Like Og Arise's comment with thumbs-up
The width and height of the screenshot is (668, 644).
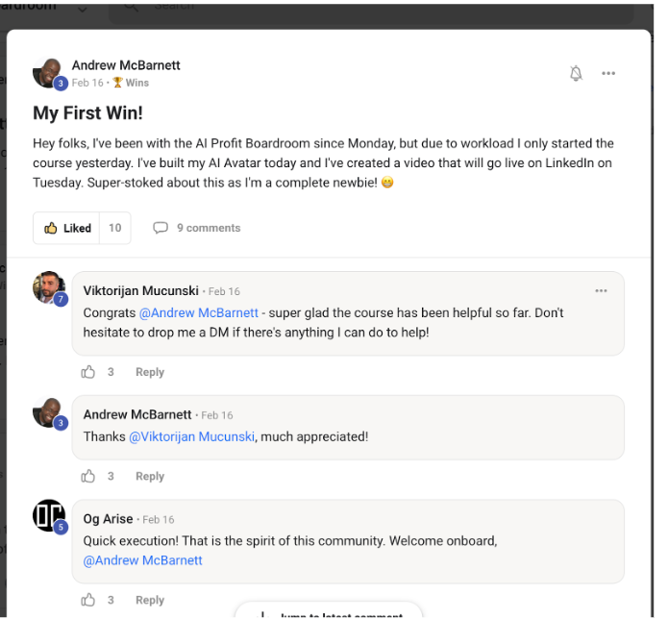tap(88, 600)
